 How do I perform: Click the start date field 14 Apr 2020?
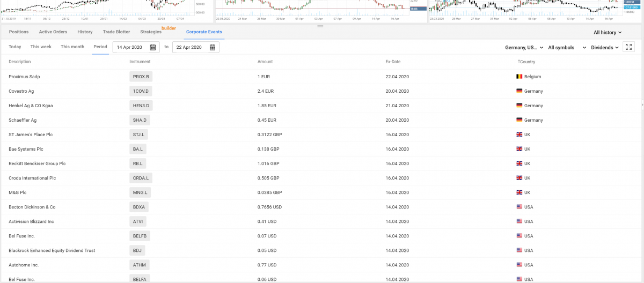136,47
